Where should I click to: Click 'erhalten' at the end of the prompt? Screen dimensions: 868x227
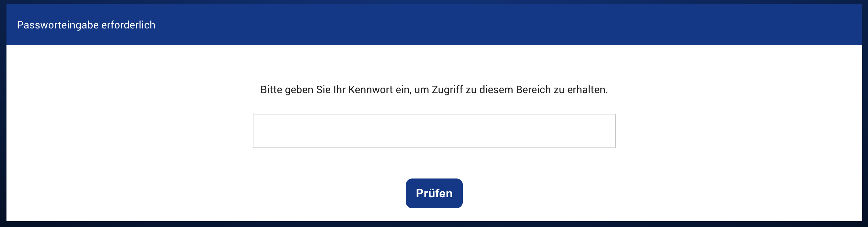(587, 90)
